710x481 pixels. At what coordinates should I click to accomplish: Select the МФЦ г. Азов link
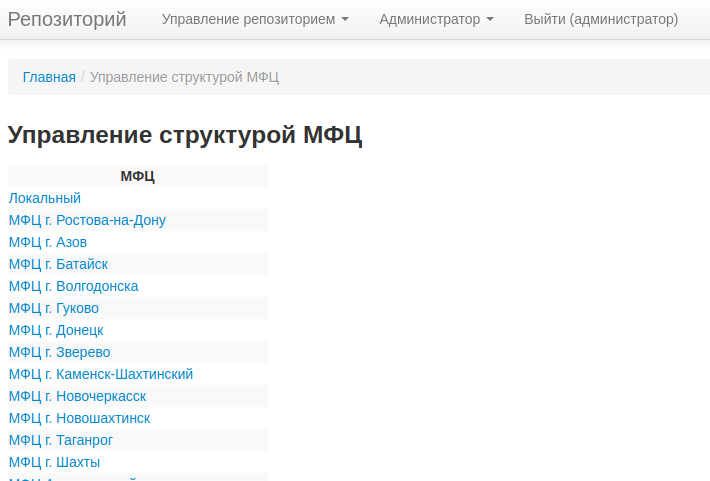pyautogui.click(x=48, y=242)
